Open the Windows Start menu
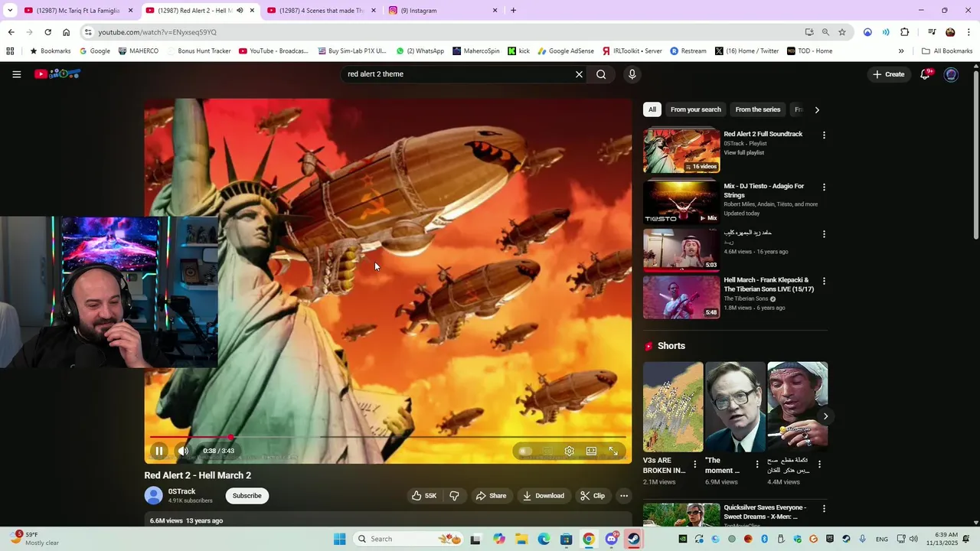980x551 pixels. coord(339,539)
